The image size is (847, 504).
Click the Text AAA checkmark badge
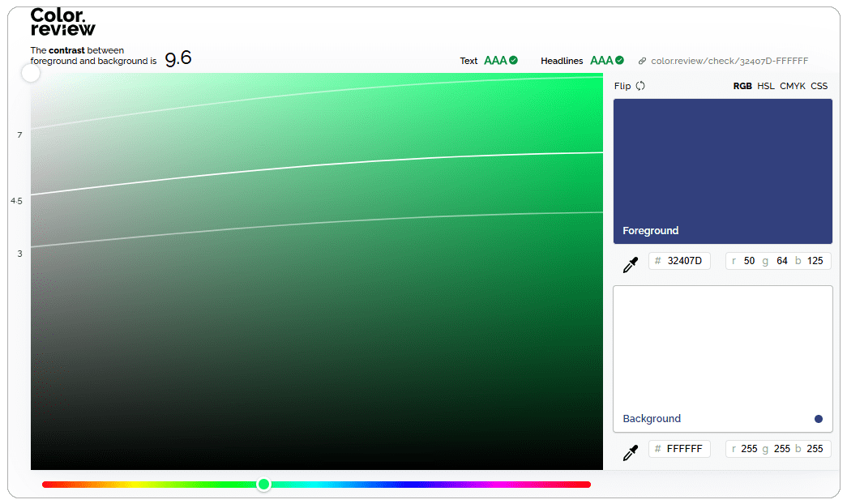coord(513,60)
